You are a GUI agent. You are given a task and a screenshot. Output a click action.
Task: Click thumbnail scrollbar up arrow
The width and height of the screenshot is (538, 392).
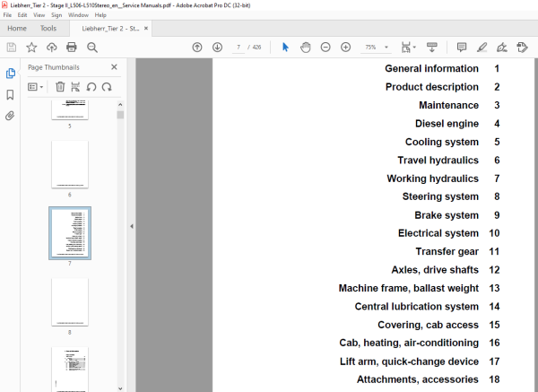click(x=120, y=104)
